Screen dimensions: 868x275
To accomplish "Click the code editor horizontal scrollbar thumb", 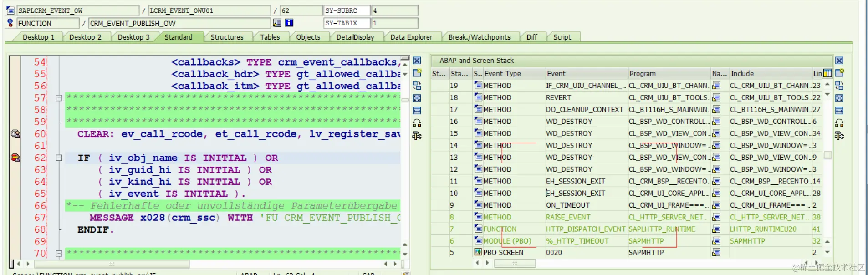I will (x=112, y=264).
